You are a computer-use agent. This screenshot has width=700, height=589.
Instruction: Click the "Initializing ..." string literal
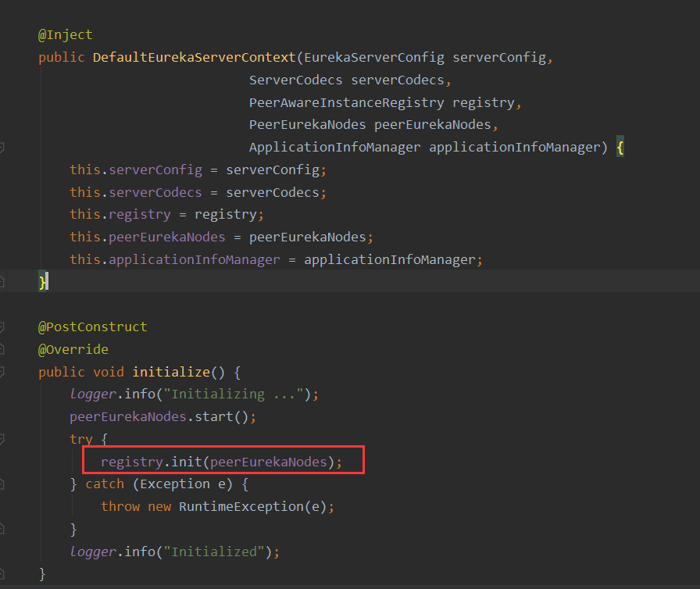234,394
